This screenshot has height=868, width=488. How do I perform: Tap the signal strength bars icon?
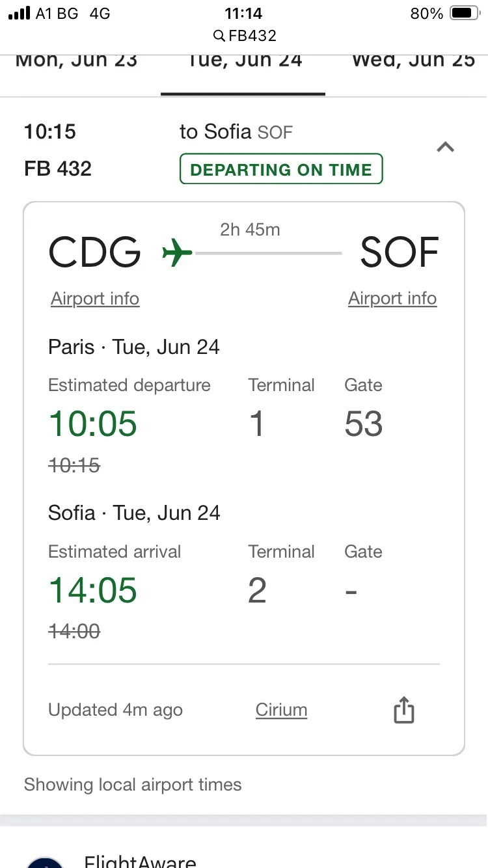[x=20, y=13]
